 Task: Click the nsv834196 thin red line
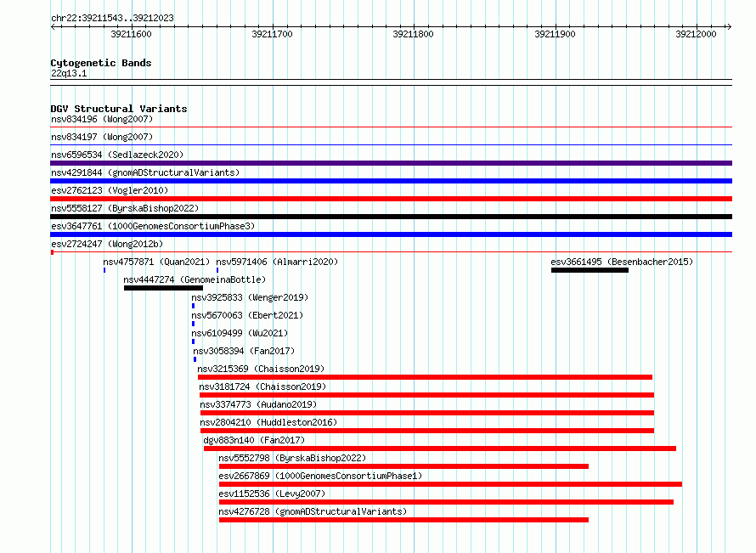[x=391, y=127]
